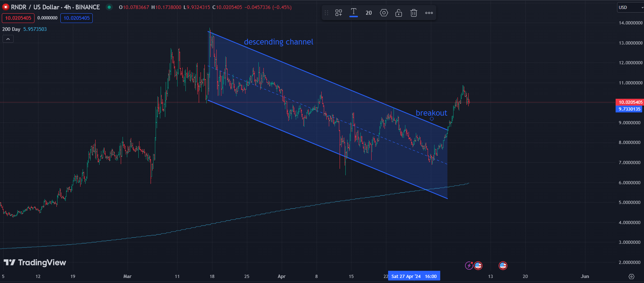Click the blue 9.7330135 price label
Viewport: 644px width, 283px height.
[x=629, y=109]
